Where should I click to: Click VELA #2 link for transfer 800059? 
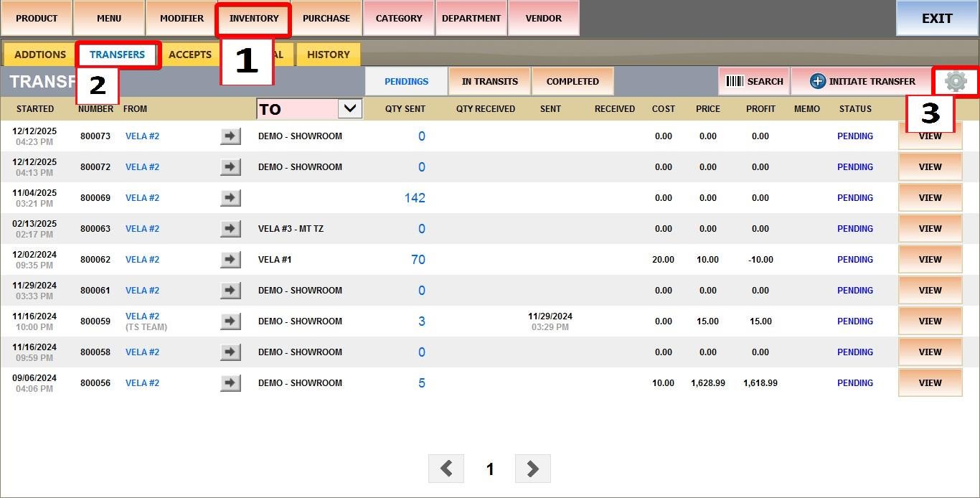pos(142,316)
